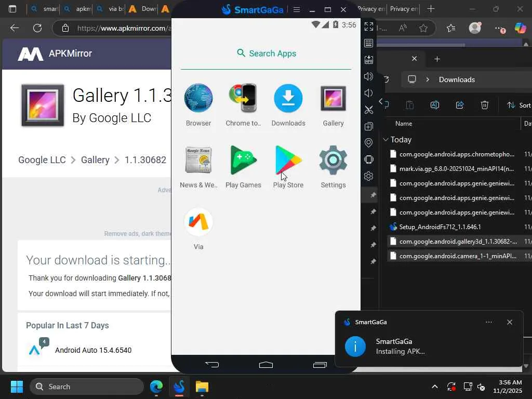Viewport: 532px width, 399px height.
Task: Open the Browser app in SmartGaGa
Action: click(198, 98)
